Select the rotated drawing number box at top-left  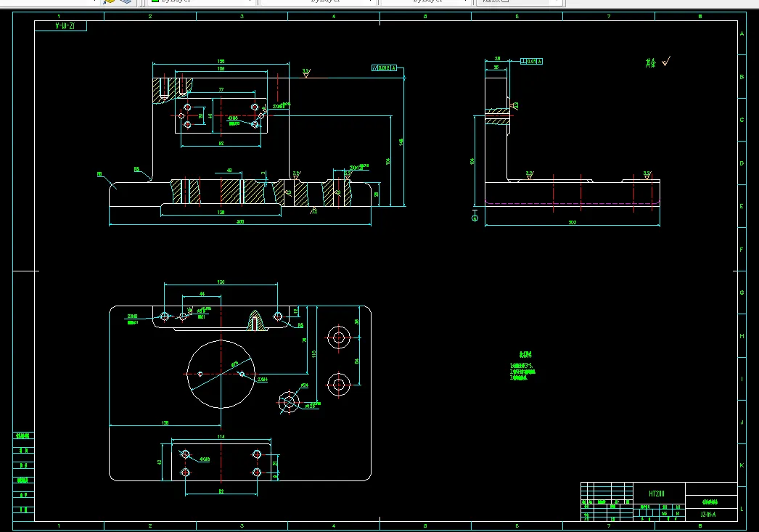(61, 25)
